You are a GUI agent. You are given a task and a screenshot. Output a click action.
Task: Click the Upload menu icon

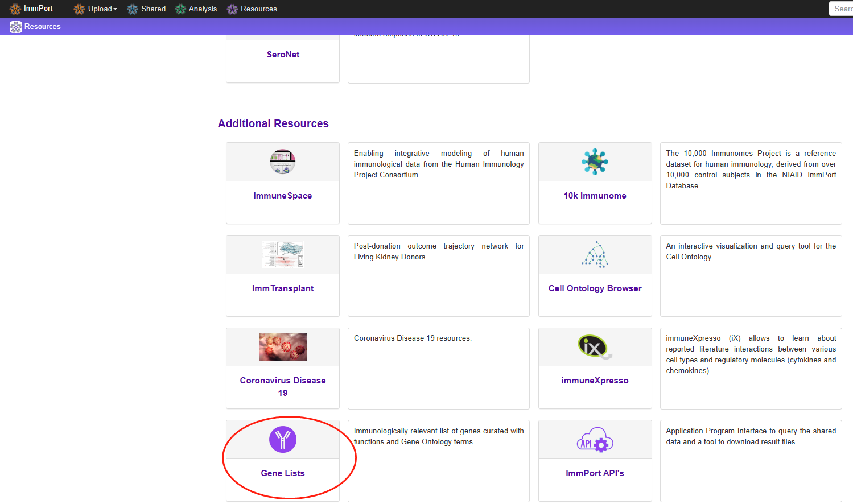coord(79,9)
